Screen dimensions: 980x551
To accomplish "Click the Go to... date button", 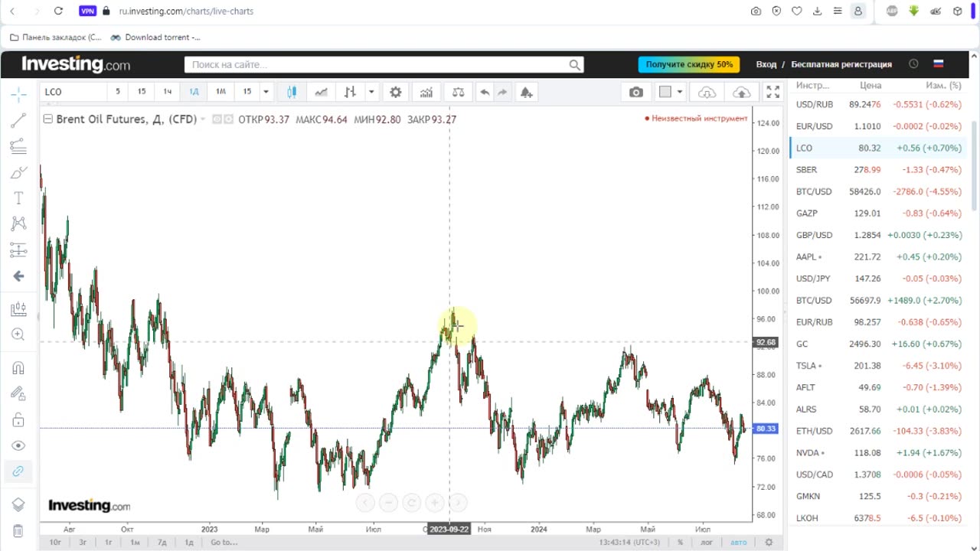I will click(x=224, y=542).
